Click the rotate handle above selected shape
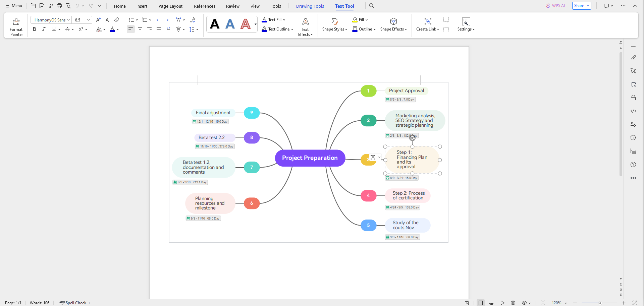The width and height of the screenshot is (644, 306). coord(413,138)
